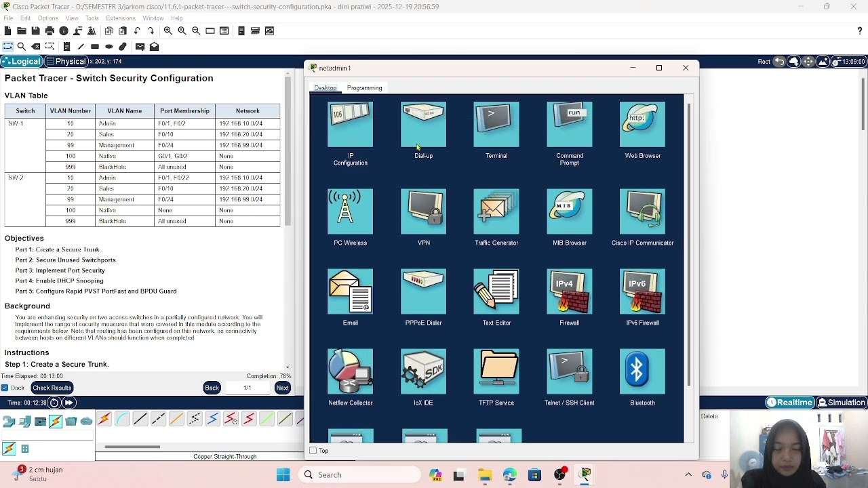868x488 pixels.
Task: Choose the automatic connection lightning cable
Action: [x=104, y=420]
